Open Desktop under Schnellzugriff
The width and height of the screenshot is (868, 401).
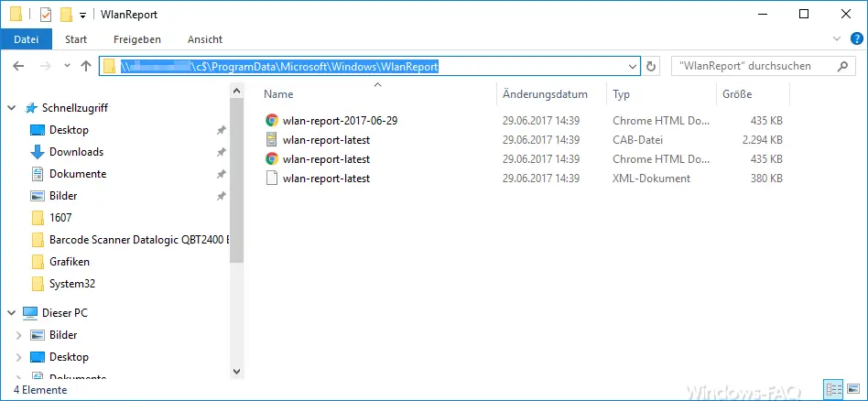click(x=69, y=130)
